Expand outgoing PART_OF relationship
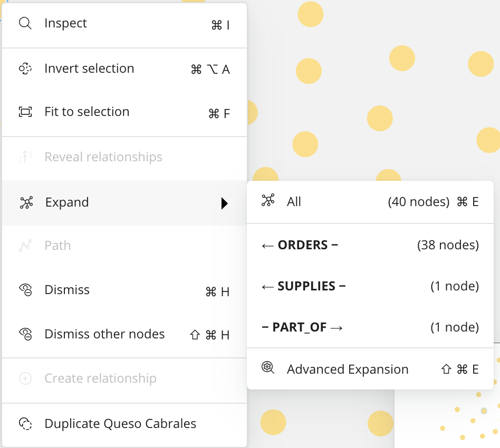 370,327
